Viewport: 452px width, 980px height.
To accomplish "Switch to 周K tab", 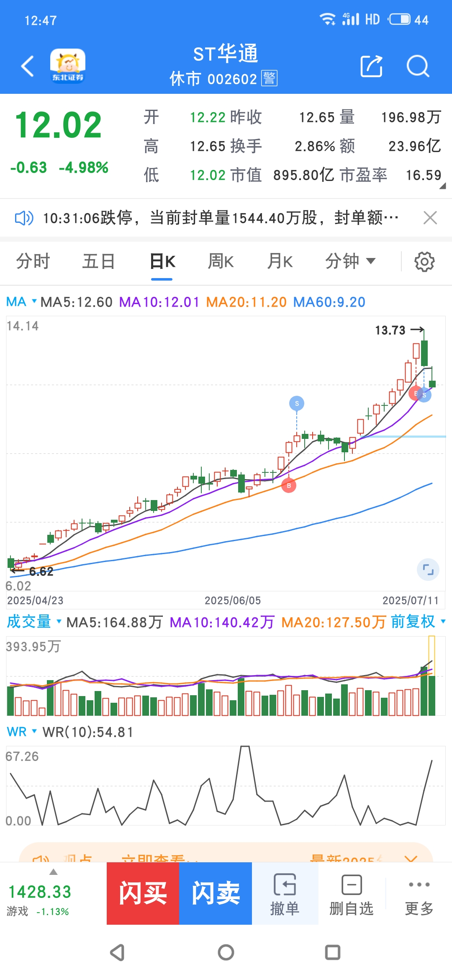I will pos(221,261).
